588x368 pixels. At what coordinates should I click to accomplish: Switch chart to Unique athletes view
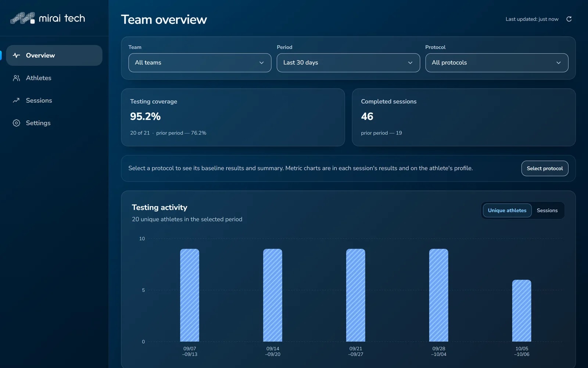507,210
